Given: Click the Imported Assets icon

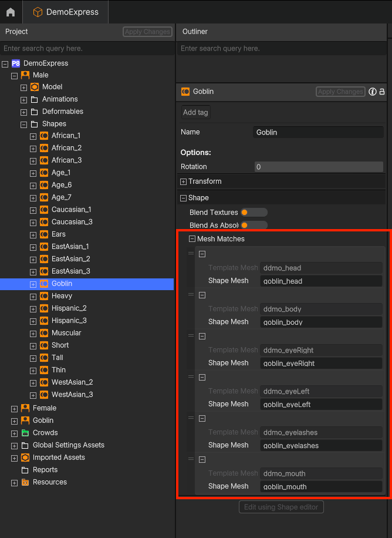Looking at the screenshot, I should pyautogui.click(x=25, y=458).
